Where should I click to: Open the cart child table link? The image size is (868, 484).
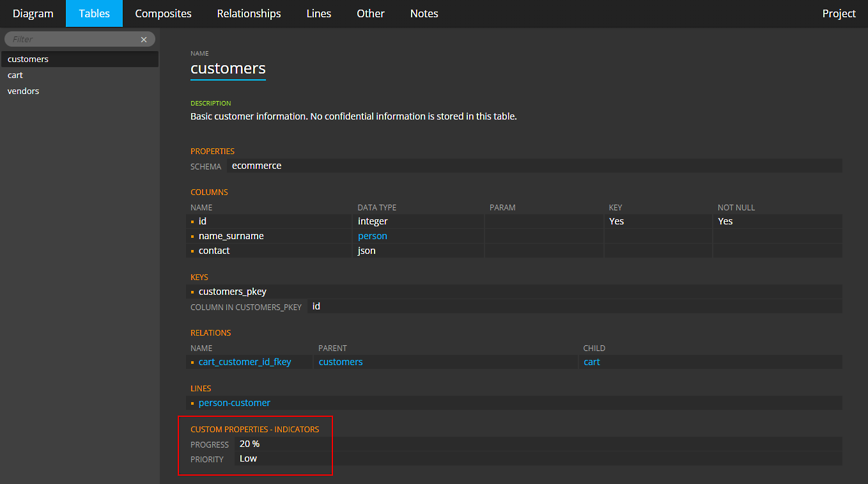point(592,363)
